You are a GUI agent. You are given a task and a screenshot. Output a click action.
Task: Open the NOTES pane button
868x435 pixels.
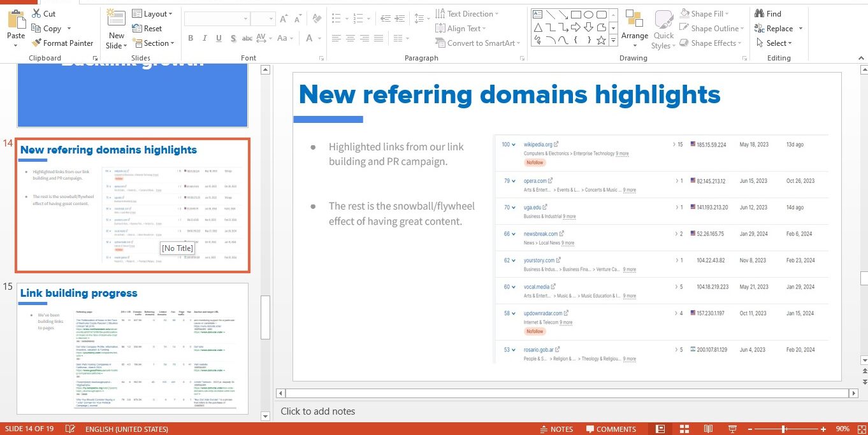click(x=556, y=429)
